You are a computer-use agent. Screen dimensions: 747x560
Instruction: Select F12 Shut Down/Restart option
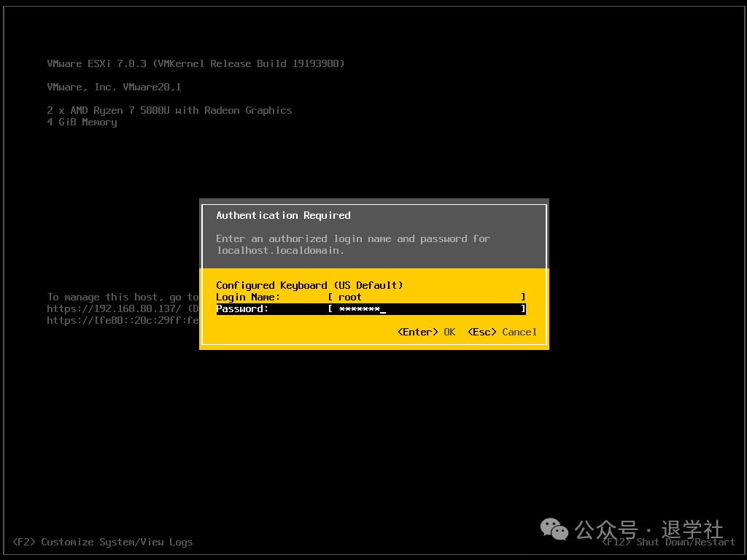[668, 542]
